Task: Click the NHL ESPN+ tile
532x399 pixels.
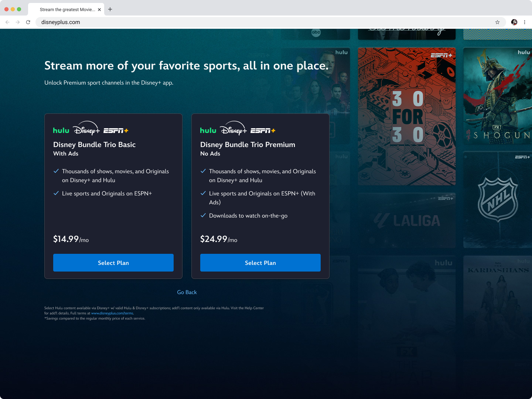Action: [x=498, y=199]
